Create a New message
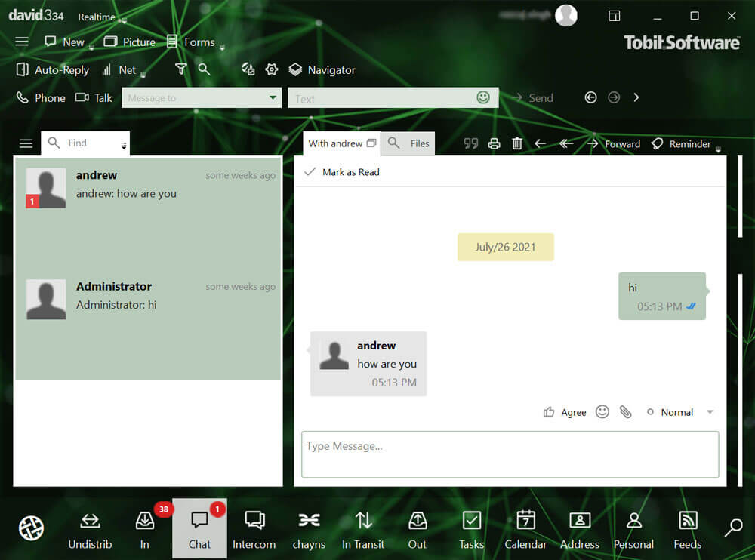755x560 pixels. [64, 42]
